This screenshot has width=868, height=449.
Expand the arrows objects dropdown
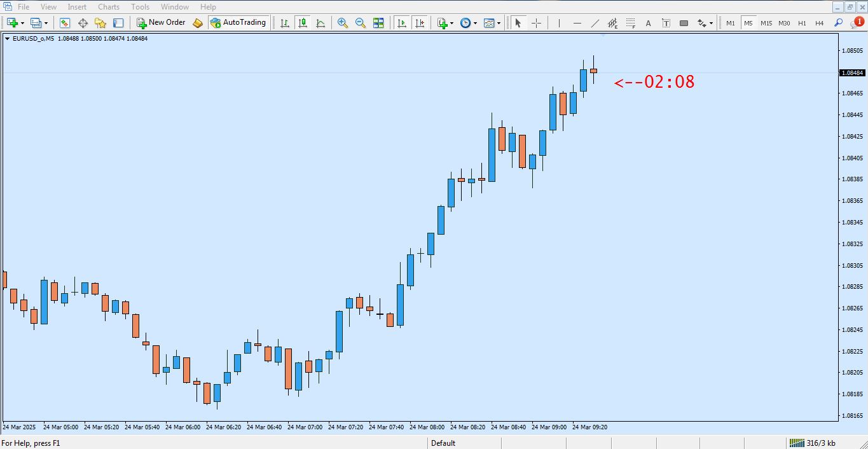pos(711,24)
